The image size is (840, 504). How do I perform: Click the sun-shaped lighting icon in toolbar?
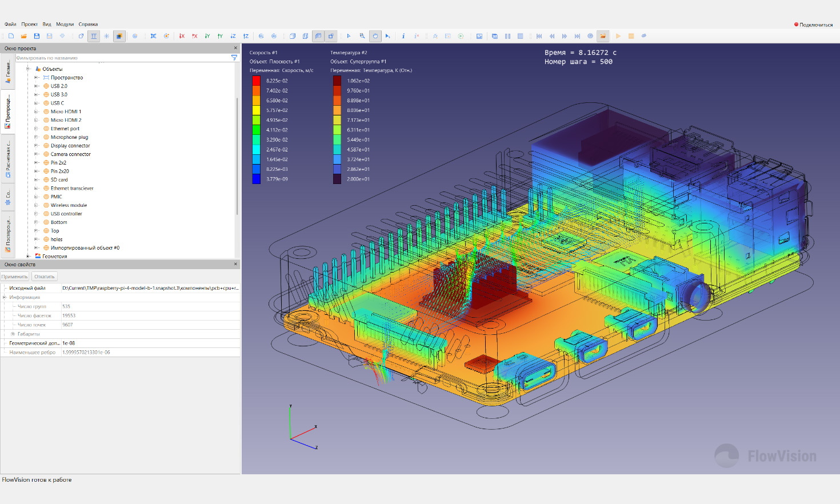point(106,36)
